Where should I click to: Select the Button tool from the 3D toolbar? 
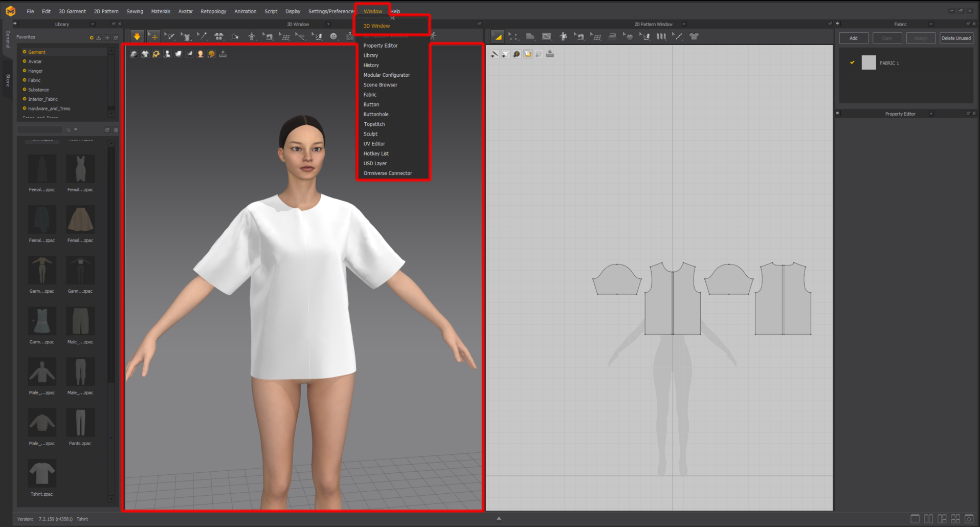[333, 36]
